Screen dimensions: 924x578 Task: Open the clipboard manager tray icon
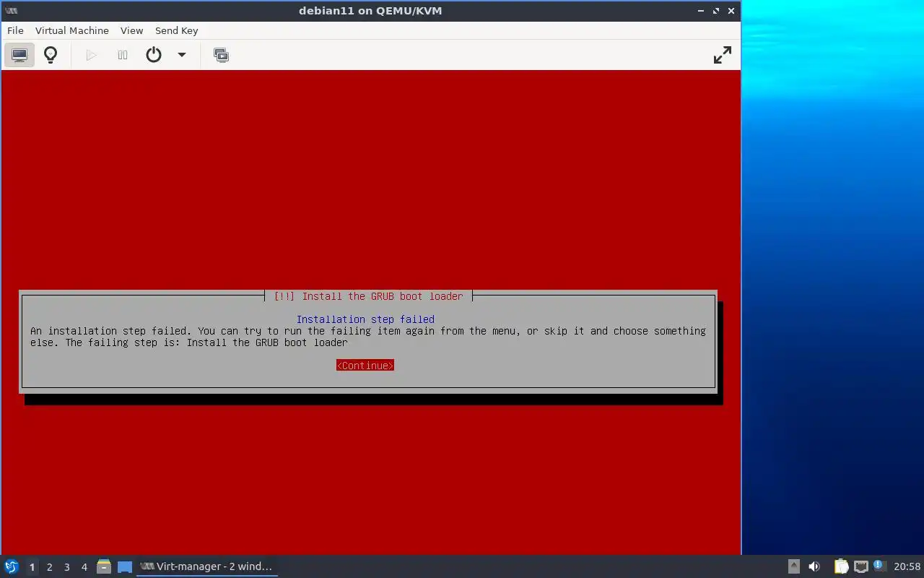(x=841, y=566)
